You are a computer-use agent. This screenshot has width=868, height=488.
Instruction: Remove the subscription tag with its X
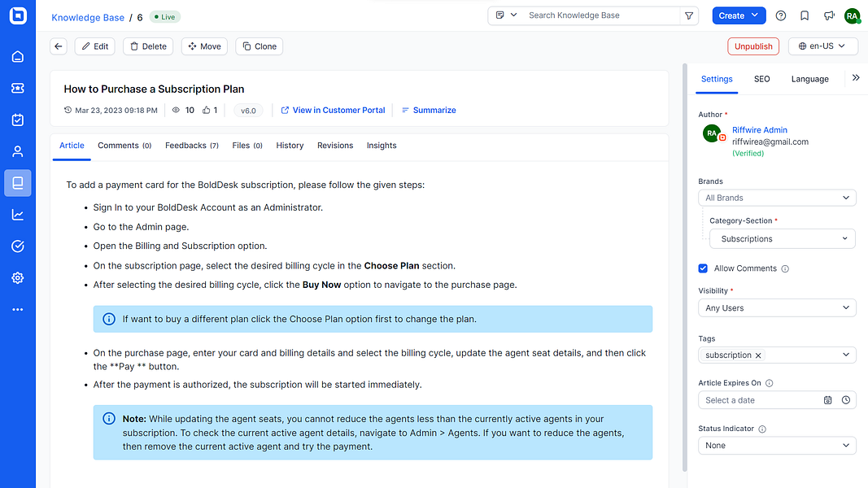tap(758, 355)
